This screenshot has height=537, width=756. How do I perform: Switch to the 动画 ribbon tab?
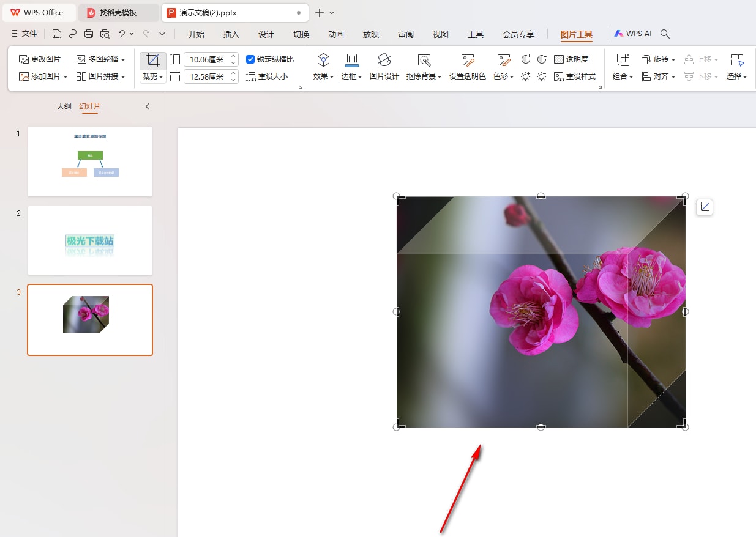[x=336, y=34]
